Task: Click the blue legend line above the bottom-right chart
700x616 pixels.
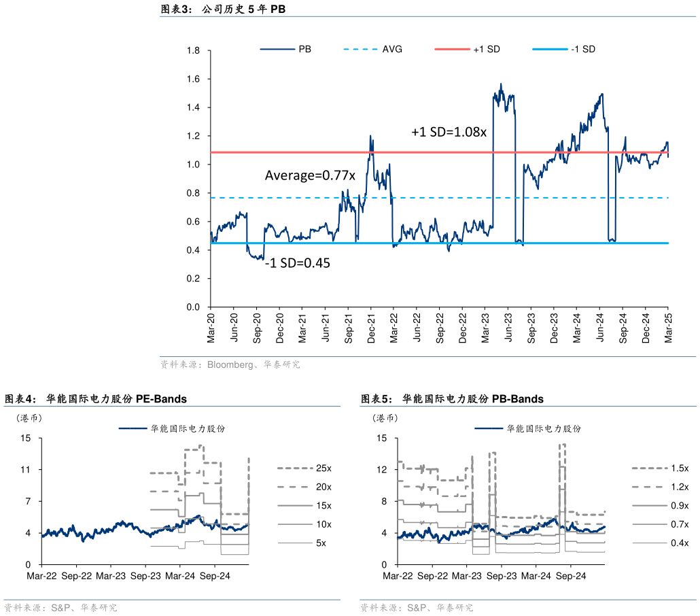Action: 489,428
